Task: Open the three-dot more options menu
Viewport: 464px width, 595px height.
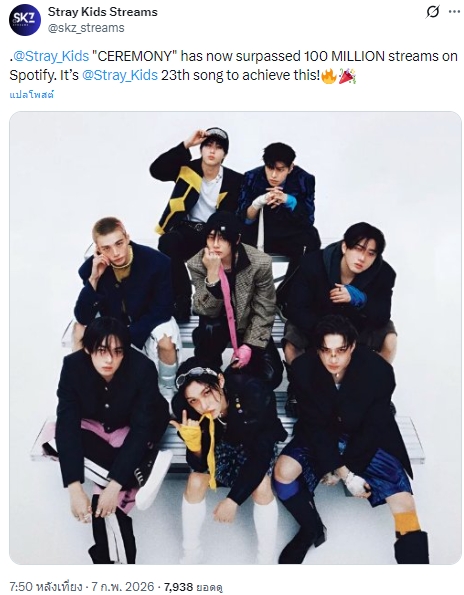Action: pos(454,12)
